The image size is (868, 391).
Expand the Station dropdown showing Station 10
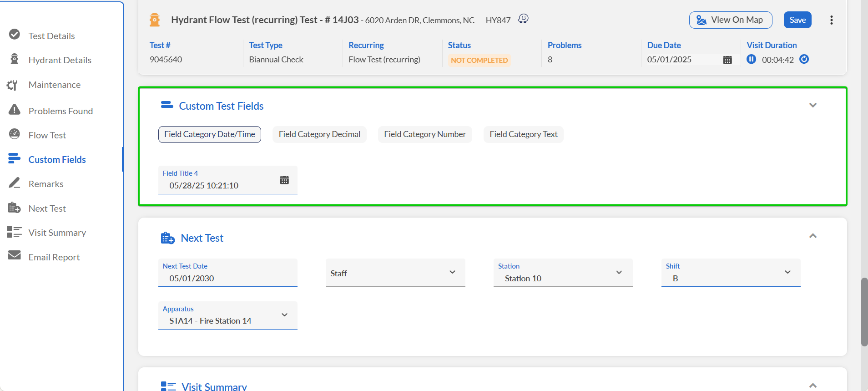tap(563, 273)
